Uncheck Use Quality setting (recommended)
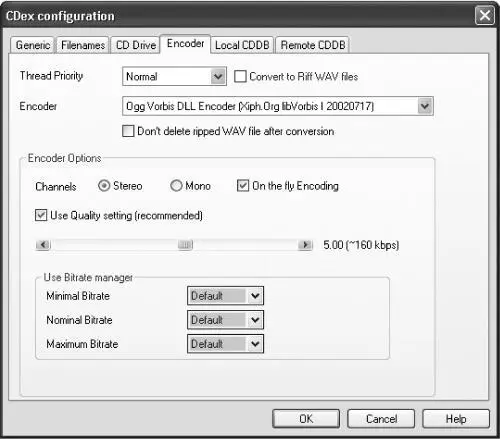Image resolution: width=500 pixels, height=439 pixels. click(x=41, y=215)
